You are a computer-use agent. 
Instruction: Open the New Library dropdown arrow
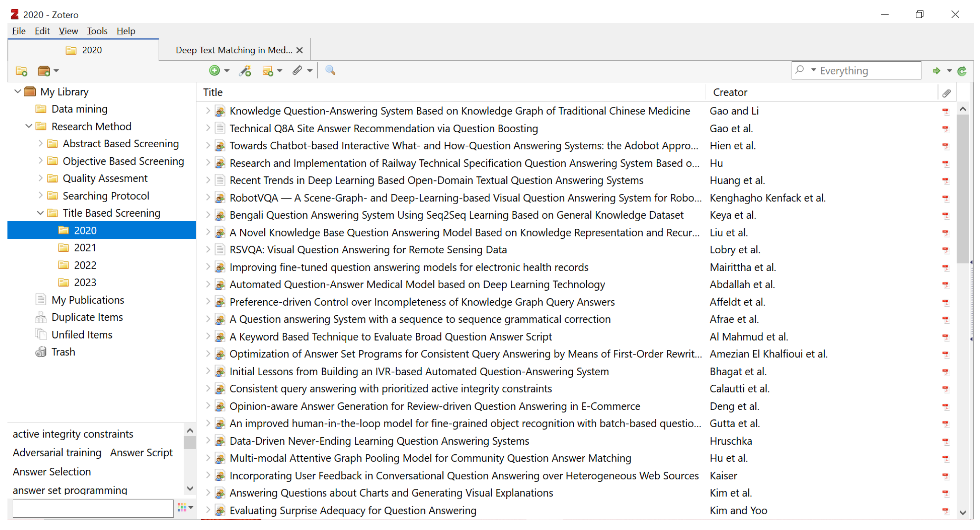tap(56, 71)
